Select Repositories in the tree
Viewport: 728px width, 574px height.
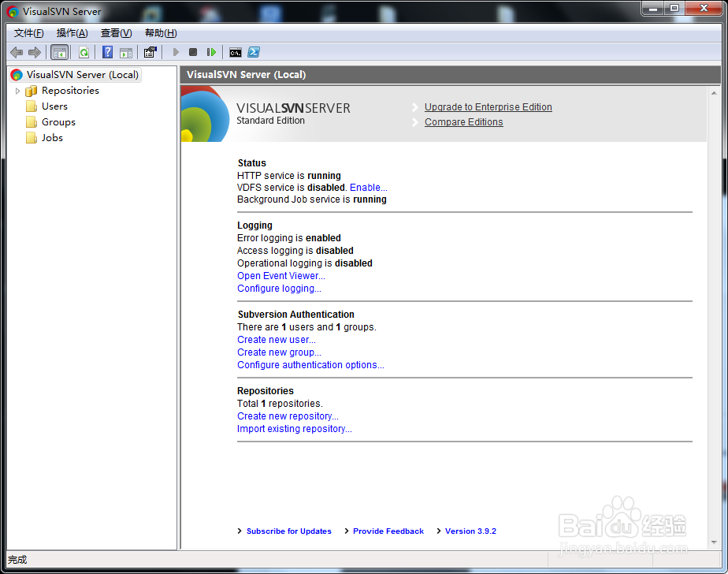[70, 91]
